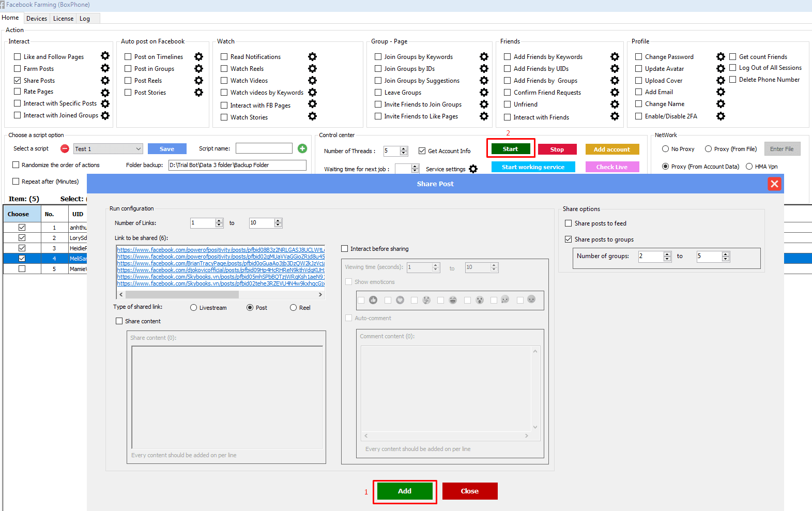Click the Script name input field

pyautogui.click(x=264, y=148)
